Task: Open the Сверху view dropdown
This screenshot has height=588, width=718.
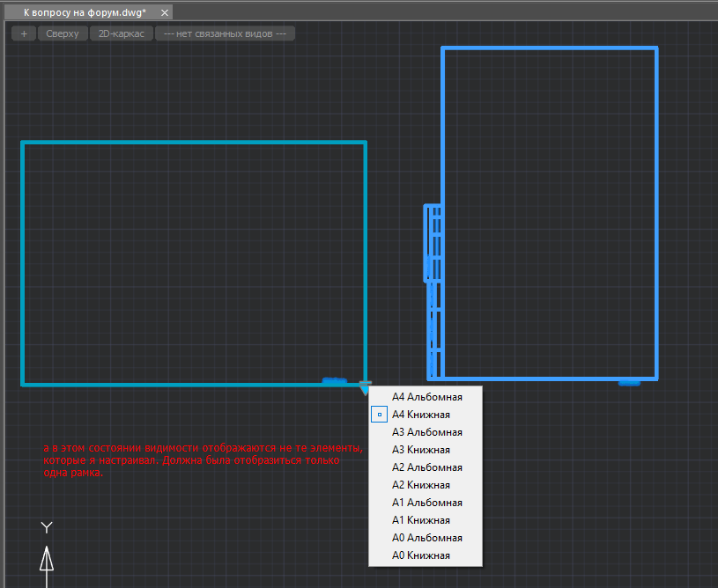Action: [63, 33]
